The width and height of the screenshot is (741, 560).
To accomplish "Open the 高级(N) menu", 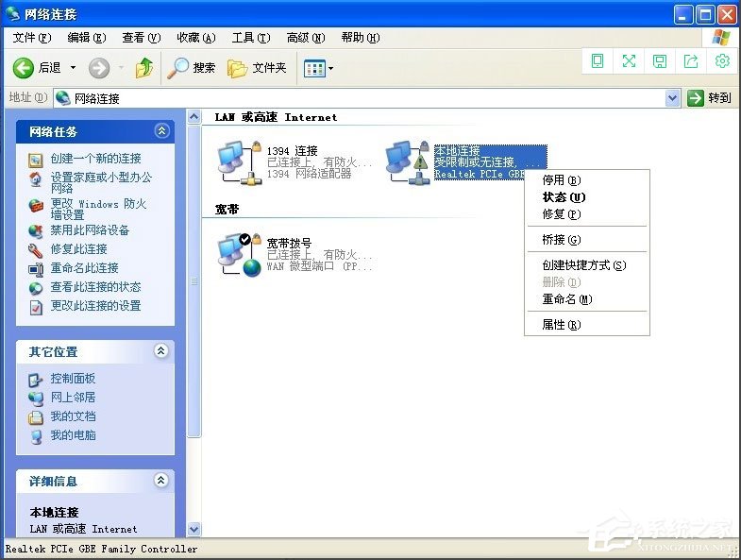I will tap(306, 38).
